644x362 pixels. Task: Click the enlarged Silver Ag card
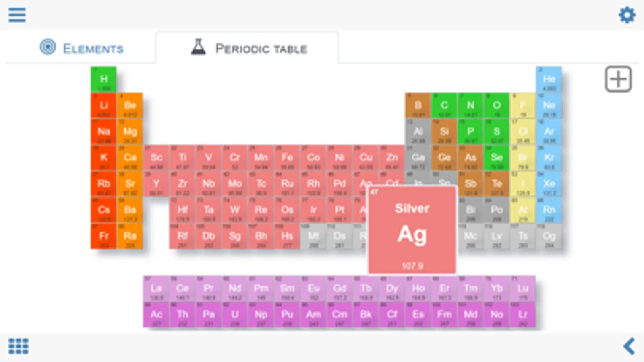click(412, 230)
